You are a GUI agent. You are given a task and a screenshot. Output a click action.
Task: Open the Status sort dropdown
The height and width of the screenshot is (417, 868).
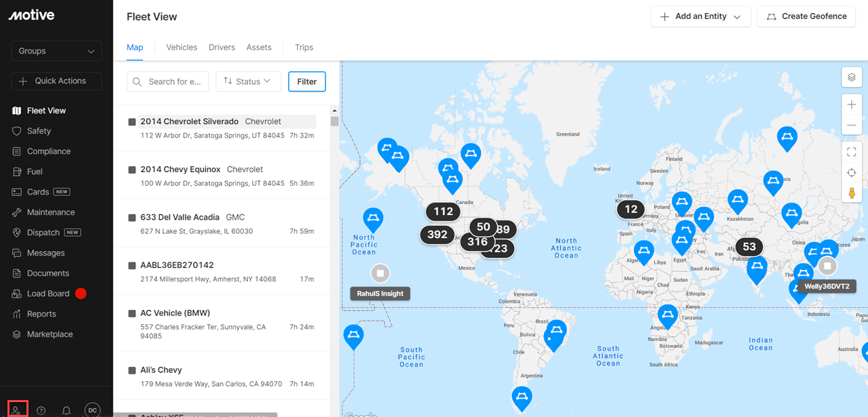click(248, 81)
